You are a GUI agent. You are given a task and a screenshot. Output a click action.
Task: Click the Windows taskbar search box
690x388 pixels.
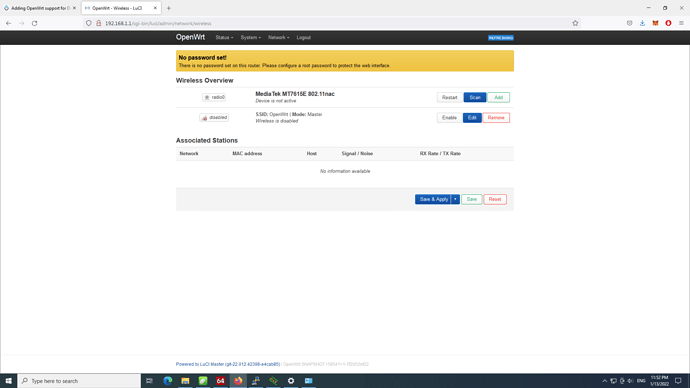coord(79,381)
